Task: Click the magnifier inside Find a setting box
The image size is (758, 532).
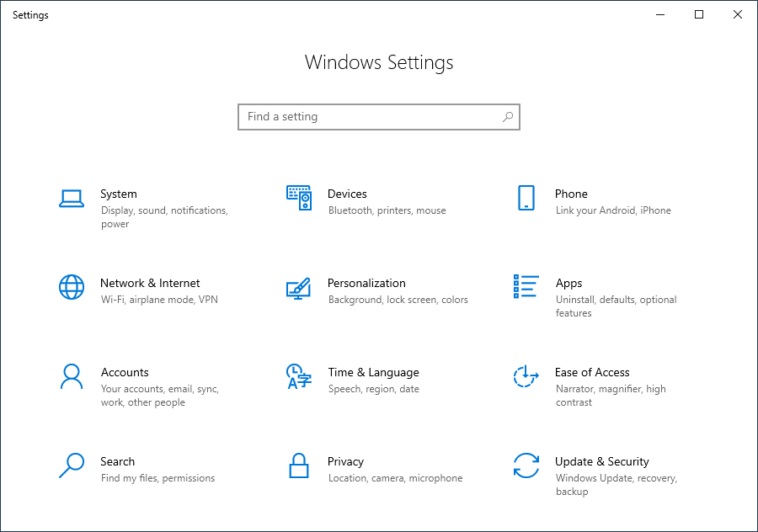Action: click(x=508, y=117)
